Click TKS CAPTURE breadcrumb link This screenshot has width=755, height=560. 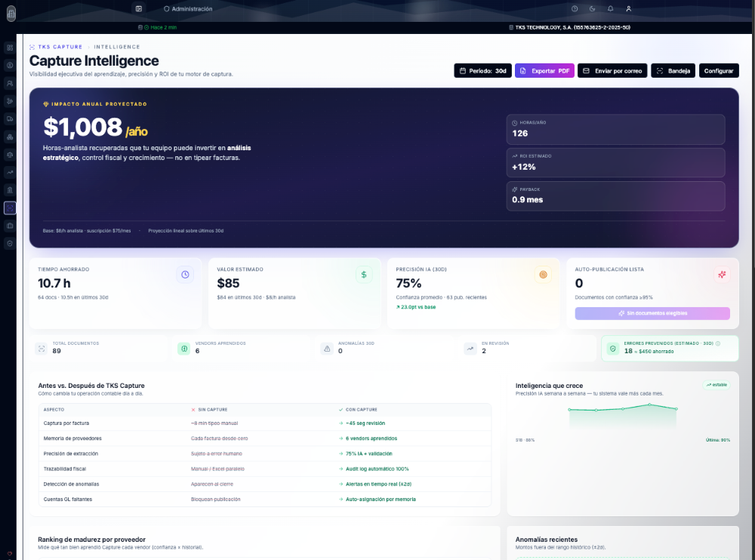(56, 47)
